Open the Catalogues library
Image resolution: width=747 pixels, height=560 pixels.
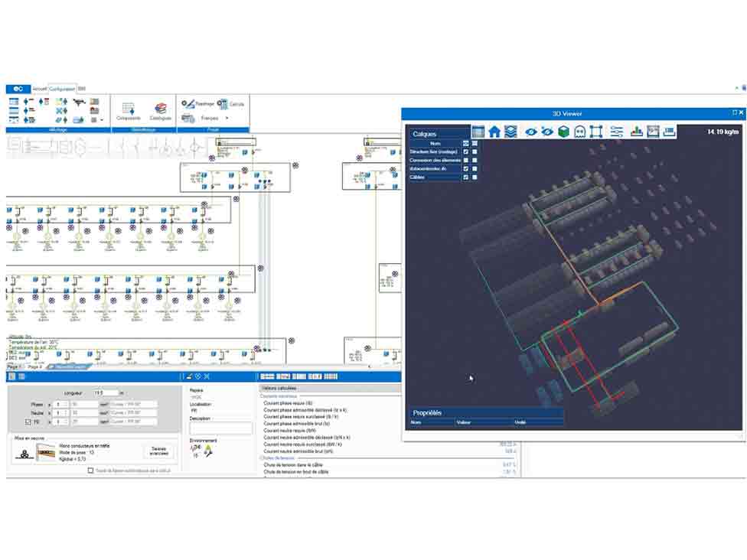coord(161,111)
